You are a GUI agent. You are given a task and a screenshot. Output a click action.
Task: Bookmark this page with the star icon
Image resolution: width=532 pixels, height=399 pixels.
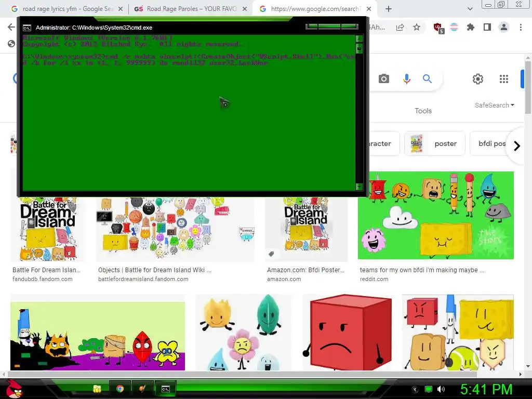[x=417, y=28]
